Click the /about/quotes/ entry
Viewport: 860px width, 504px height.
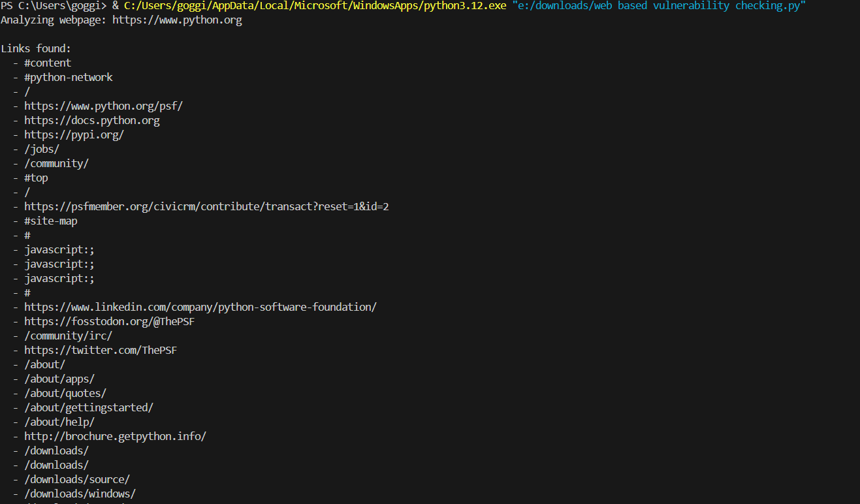click(65, 393)
